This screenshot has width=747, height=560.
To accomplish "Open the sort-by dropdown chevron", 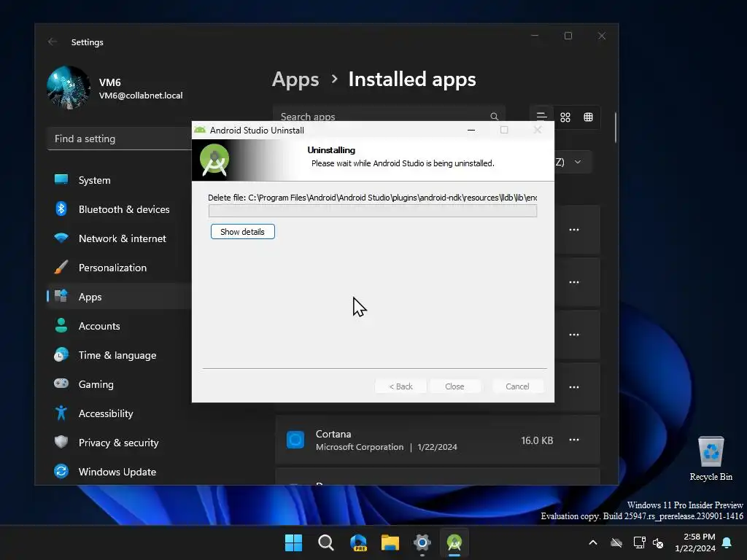I will (578, 162).
